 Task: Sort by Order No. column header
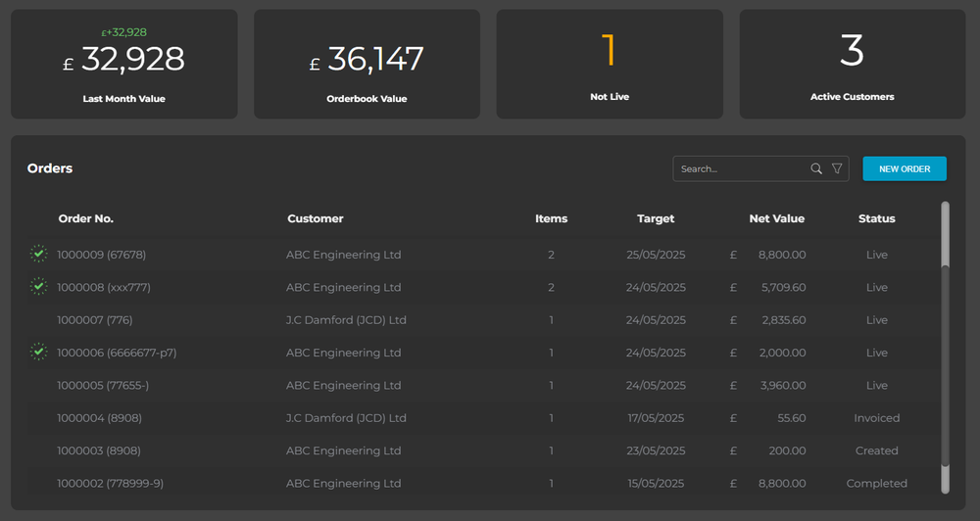tap(85, 218)
